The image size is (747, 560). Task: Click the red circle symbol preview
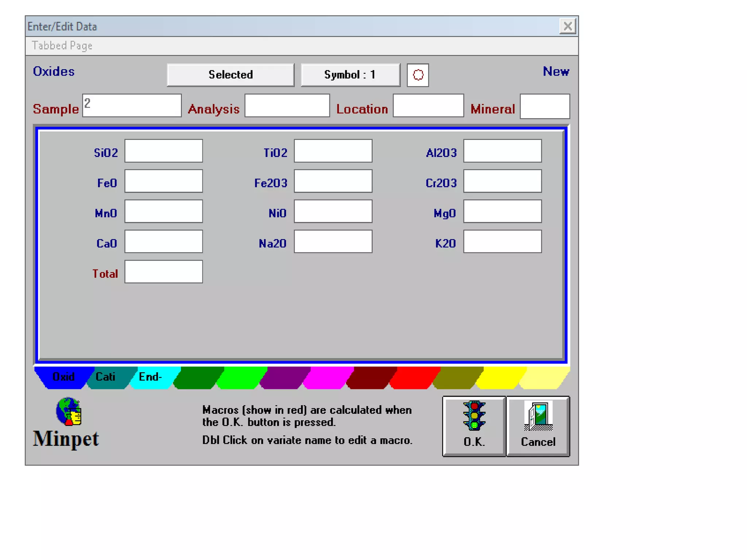click(x=418, y=75)
